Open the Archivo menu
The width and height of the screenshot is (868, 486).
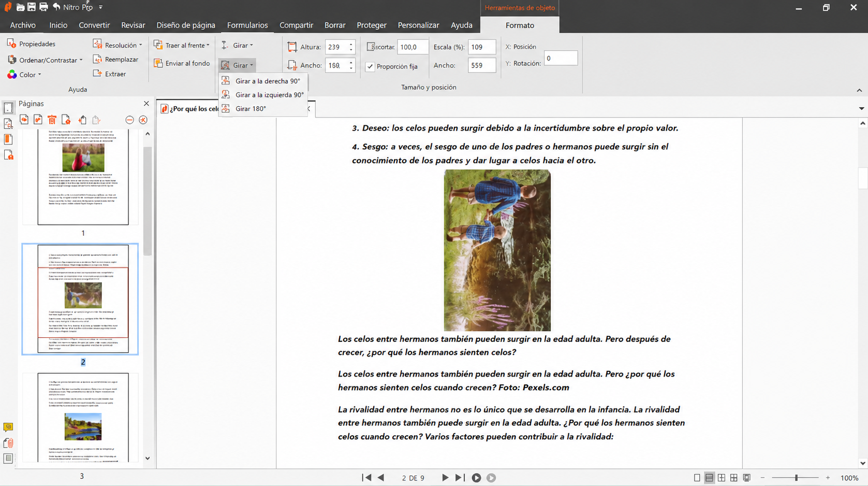[23, 25]
